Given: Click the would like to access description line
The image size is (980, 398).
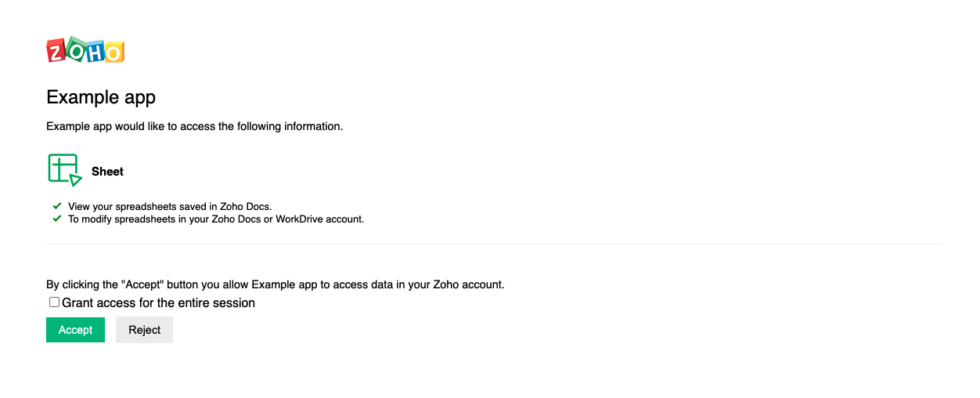Looking at the screenshot, I should pyautogui.click(x=195, y=126).
